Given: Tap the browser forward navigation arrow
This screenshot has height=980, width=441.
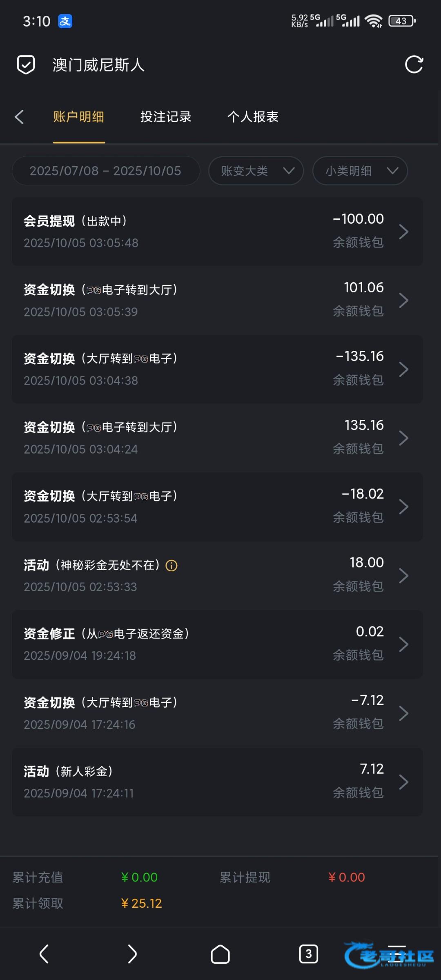Looking at the screenshot, I should click(x=132, y=954).
